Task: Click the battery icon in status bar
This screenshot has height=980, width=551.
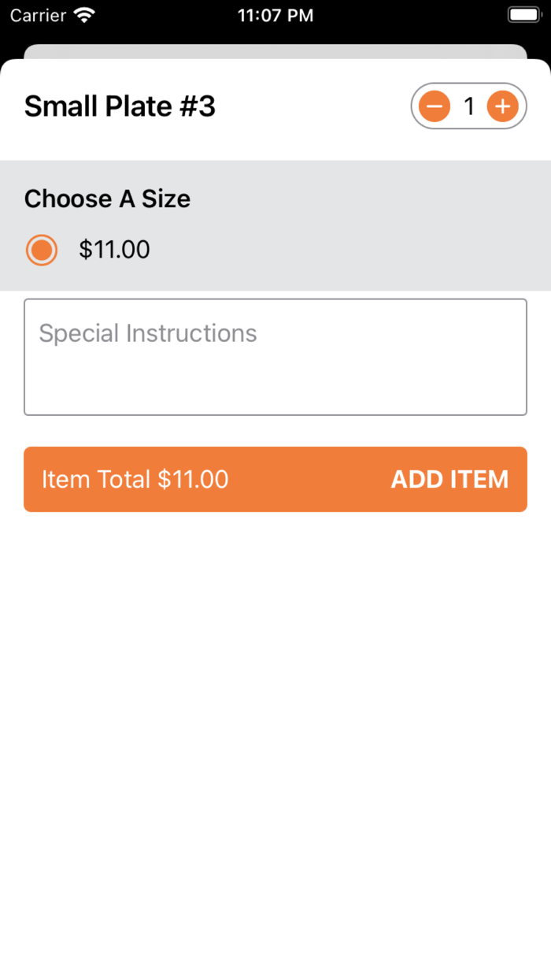Action: click(x=523, y=15)
